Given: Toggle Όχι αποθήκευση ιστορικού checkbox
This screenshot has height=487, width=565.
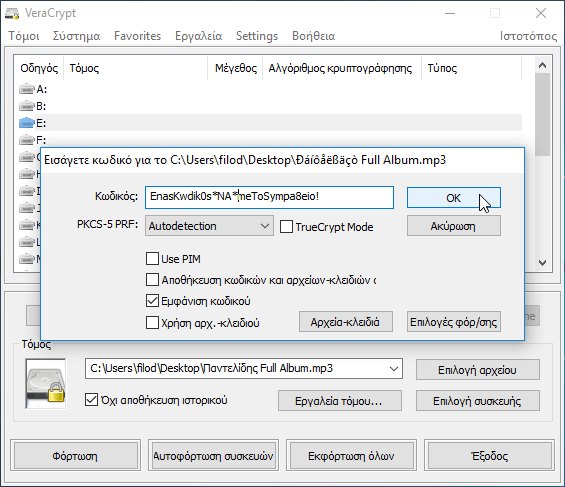Looking at the screenshot, I should point(92,400).
